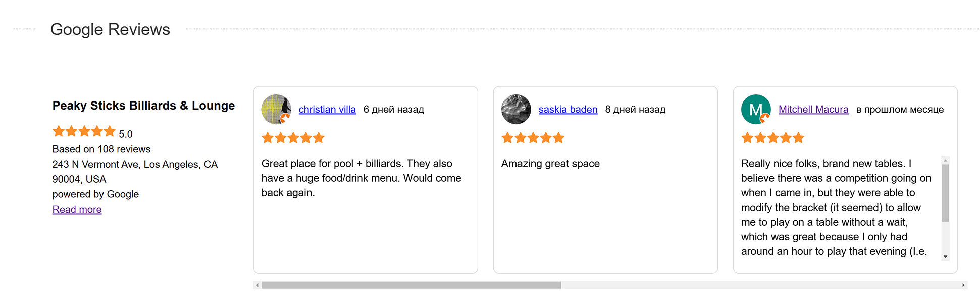Click the vertical scrollbar thumb in Mitchell's review
The image size is (980, 307).
click(945, 193)
